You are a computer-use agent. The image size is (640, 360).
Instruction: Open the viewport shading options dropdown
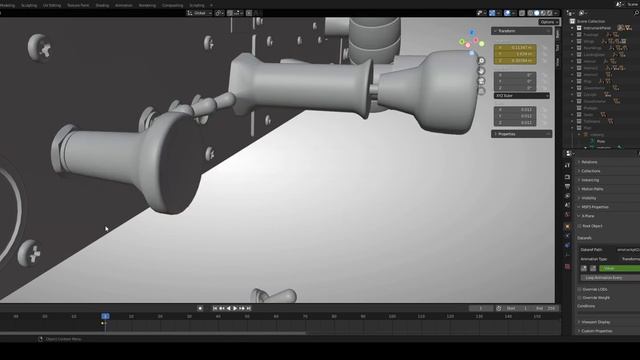click(556, 13)
